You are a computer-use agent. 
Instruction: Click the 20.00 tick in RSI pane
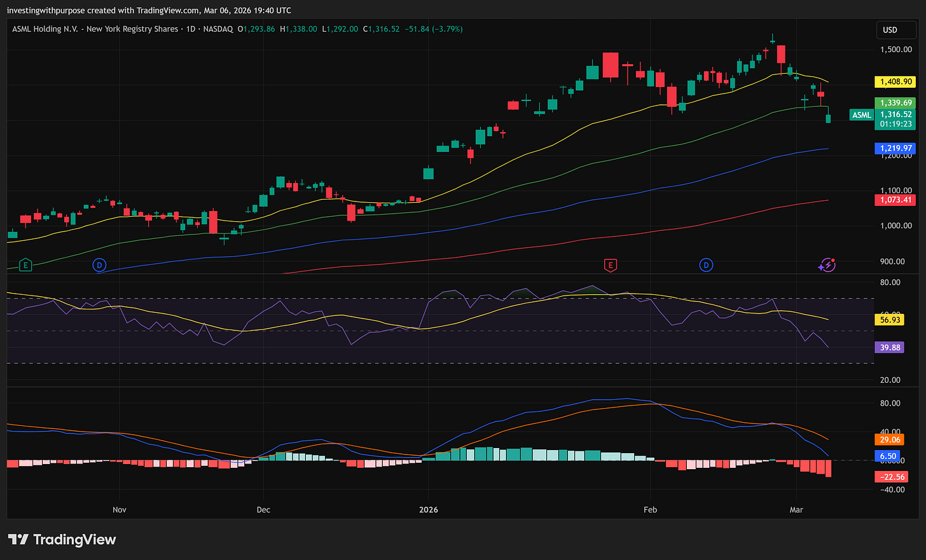[x=890, y=380]
